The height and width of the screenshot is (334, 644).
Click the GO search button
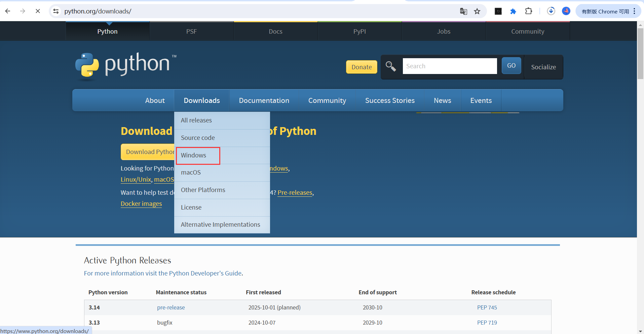[511, 66]
